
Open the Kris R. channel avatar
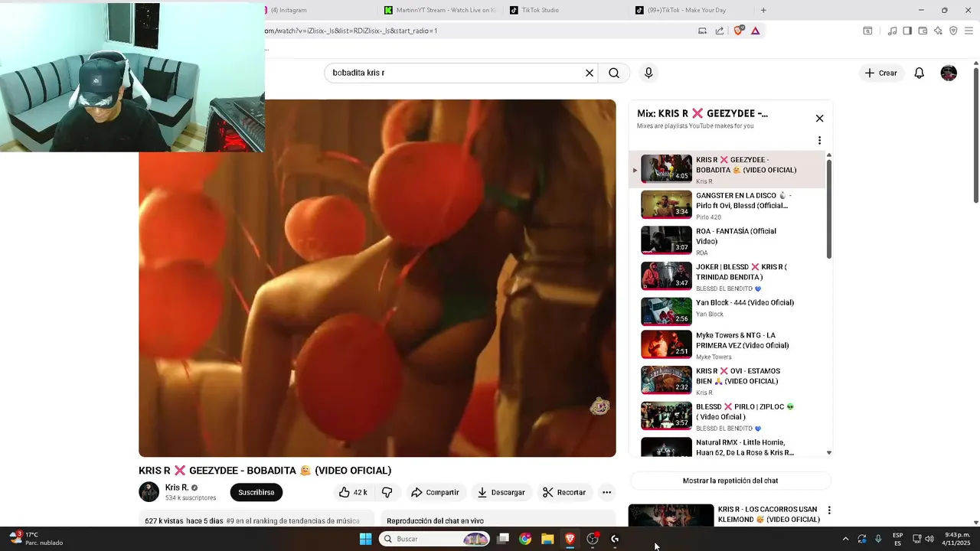point(149,491)
